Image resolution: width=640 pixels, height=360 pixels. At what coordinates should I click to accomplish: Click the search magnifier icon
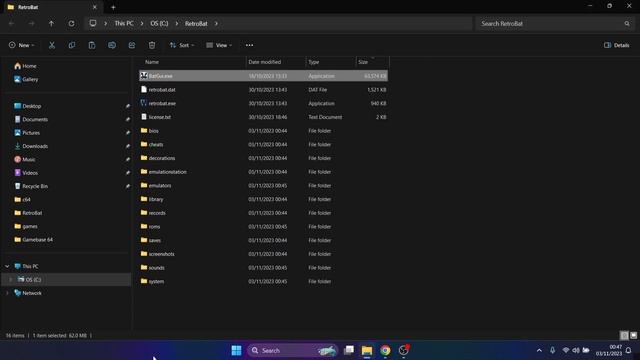point(627,24)
